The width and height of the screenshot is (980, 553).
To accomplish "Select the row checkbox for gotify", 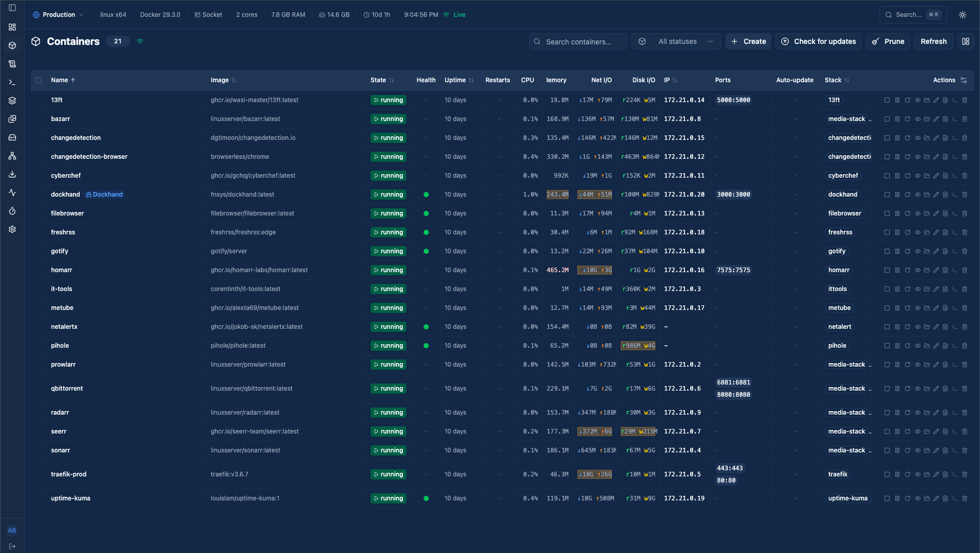I will (39, 251).
